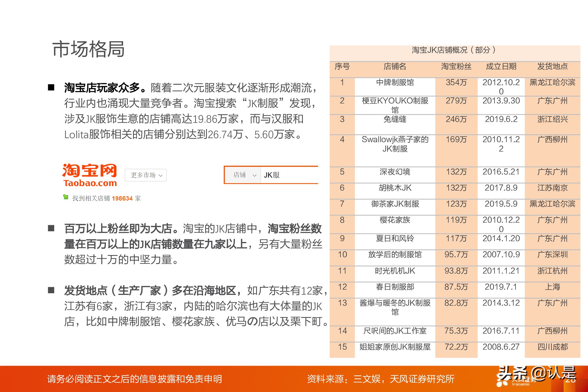Click the Taobao.com text under logo
The height and width of the screenshot is (392, 588).
90,183
